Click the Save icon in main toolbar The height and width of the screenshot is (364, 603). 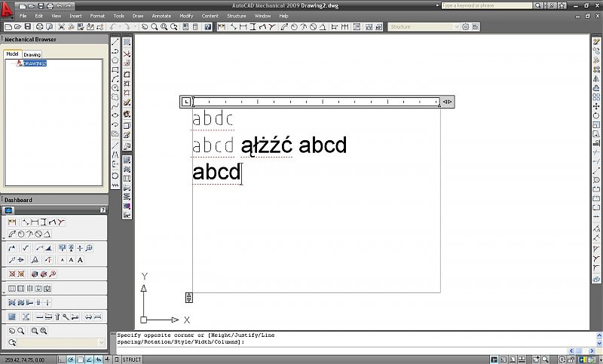tap(28, 27)
